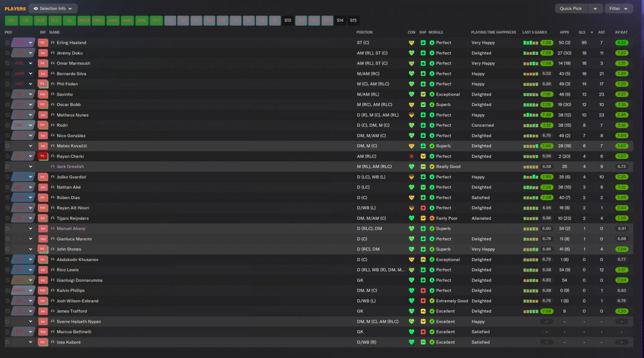Click Haaland's 8.32 average rating pill

[621, 43]
